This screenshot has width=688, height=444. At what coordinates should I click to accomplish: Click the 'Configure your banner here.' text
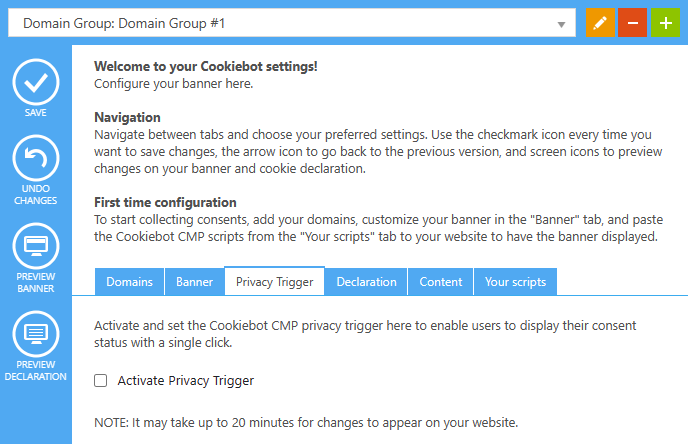[x=173, y=84]
